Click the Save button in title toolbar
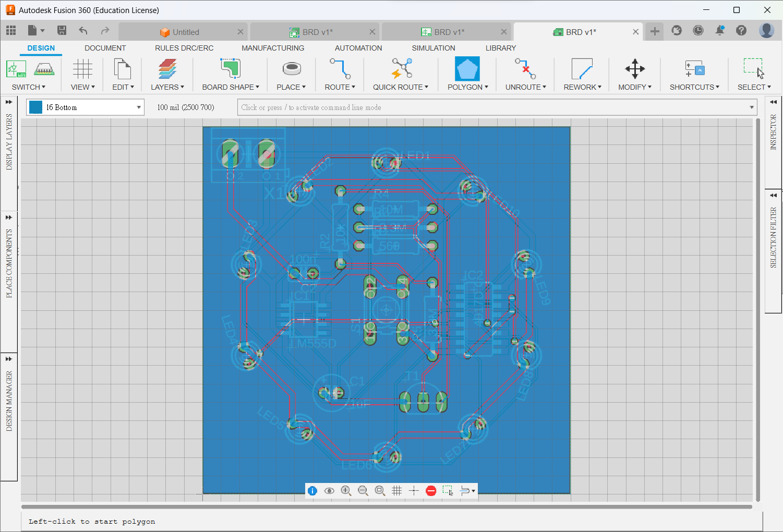783x532 pixels. coord(62,31)
